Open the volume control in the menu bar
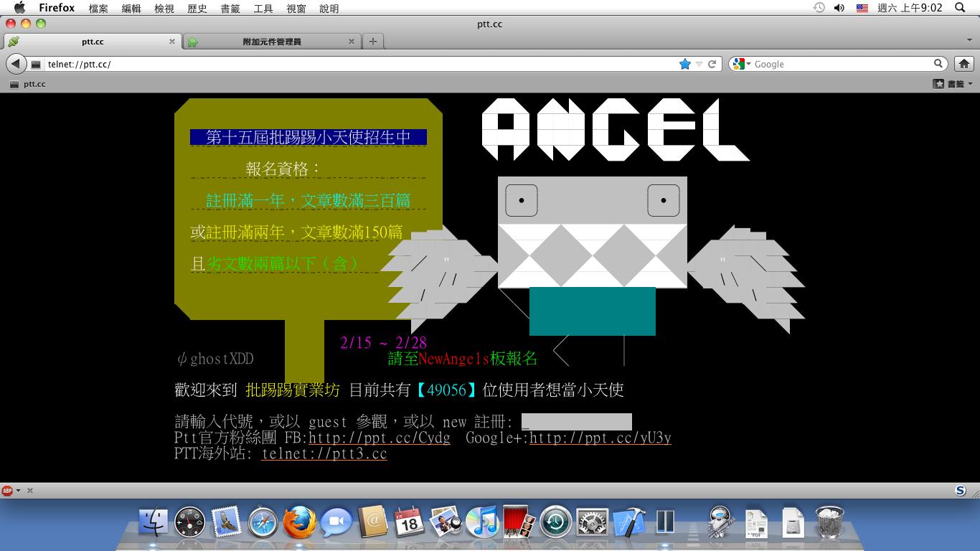 [839, 8]
